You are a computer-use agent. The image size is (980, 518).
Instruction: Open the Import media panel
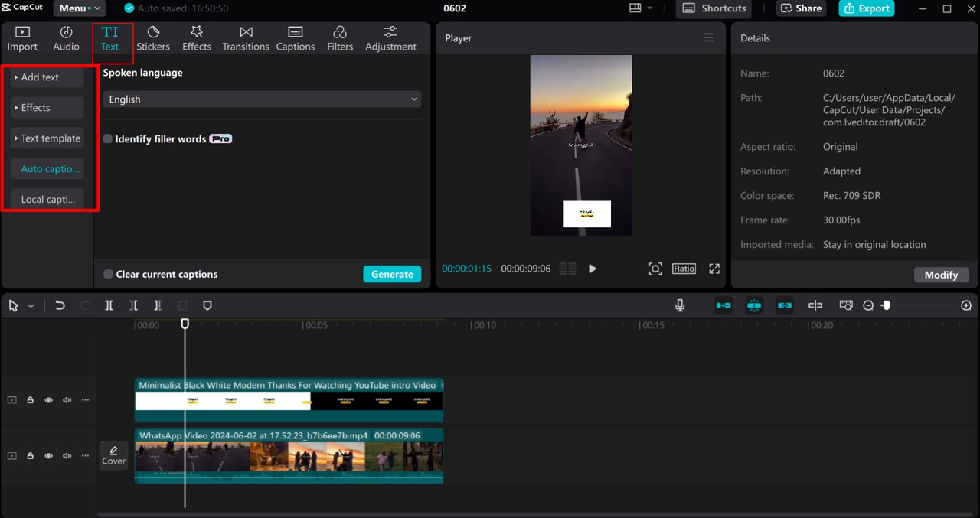click(22, 38)
